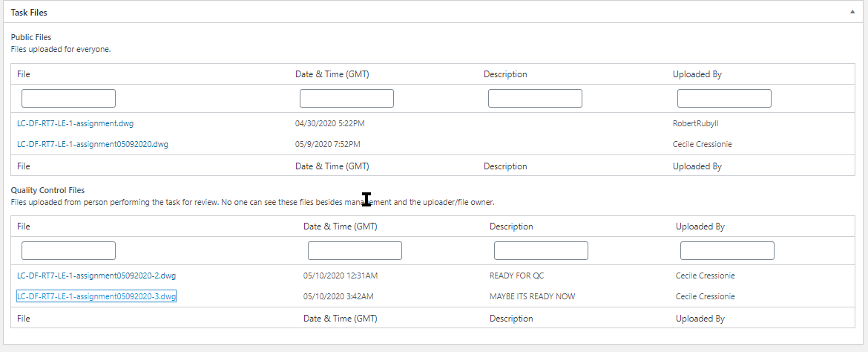Viewport: 868px width, 352px height.
Task: Select the Public Files Description filter field
Action: 535,98
